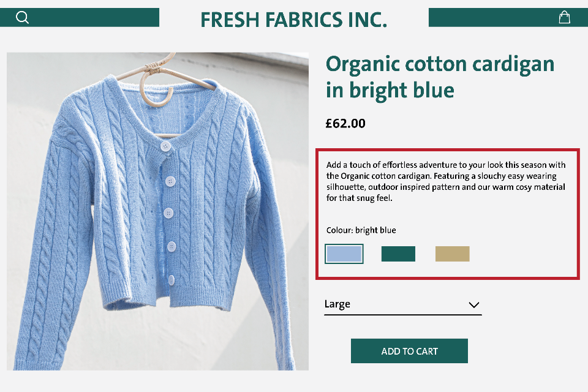Click the green bar left of the bag icon
588x392 pixels.
click(x=490, y=18)
